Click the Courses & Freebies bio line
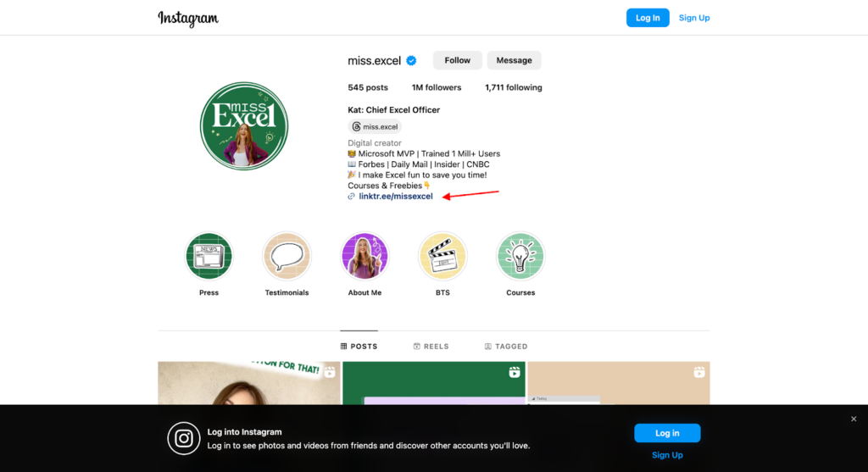 (x=389, y=186)
